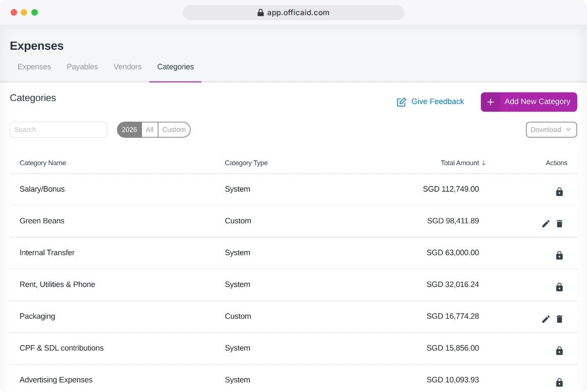The height and width of the screenshot is (392, 587).
Task: Click the SGD 16,774.28 amount
Action: click(x=453, y=316)
